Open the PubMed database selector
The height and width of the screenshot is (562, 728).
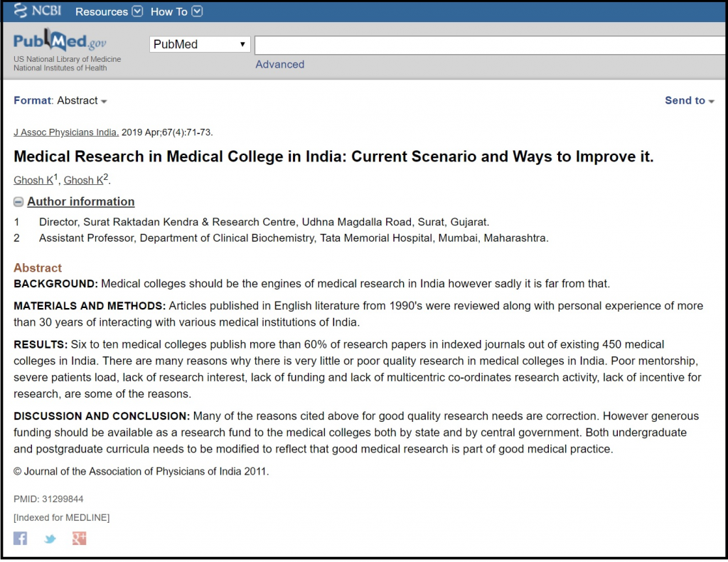[200, 45]
